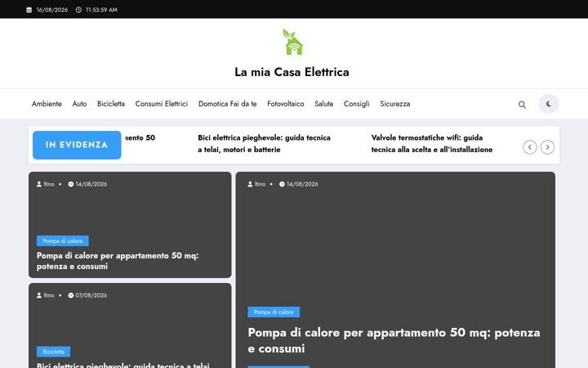Click date 07/08/2026 on second card
Screen dimensions: 588x368
[x=91, y=295]
